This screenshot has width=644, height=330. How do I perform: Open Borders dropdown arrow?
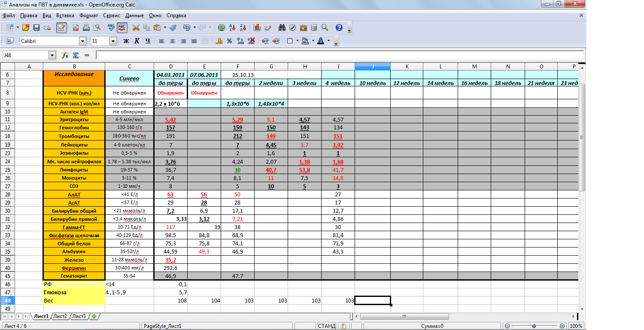(298, 41)
